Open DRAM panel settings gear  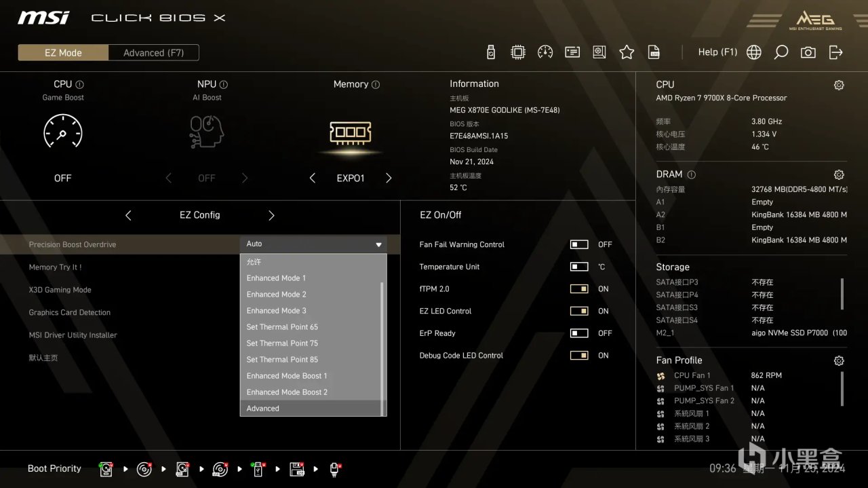[x=839, y=174]
